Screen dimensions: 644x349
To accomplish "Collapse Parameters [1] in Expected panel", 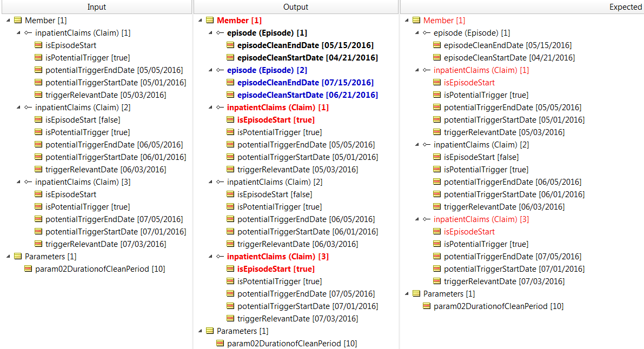I will click(x=407, y=293).
